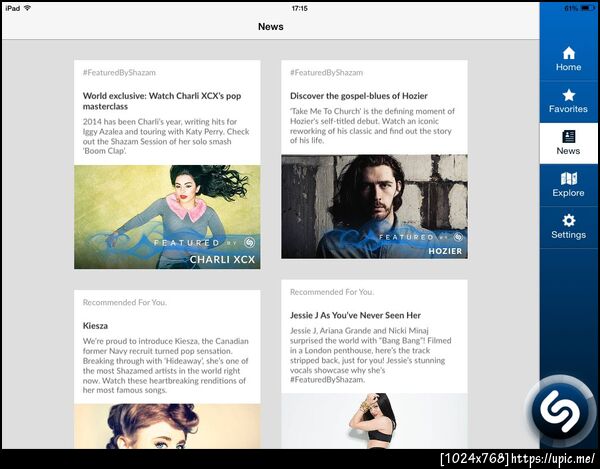This screenshot has width=600, height=469.
Task: Open Jessie J As You've Never Seen Her
Action: [355, 316]
